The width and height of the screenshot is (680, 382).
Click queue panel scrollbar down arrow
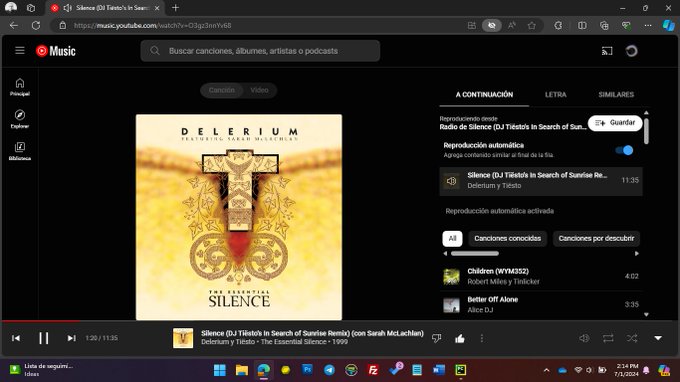[646, 315]
